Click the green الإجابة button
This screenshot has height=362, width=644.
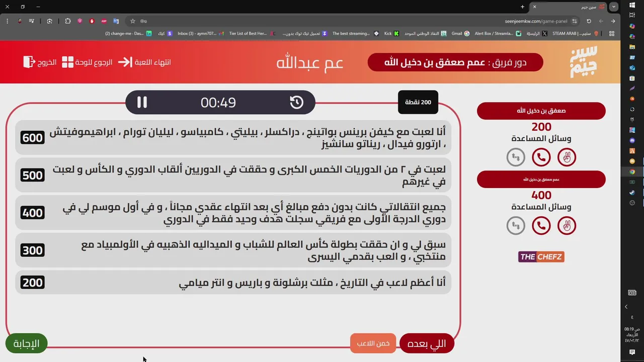[x=26, y=344]
